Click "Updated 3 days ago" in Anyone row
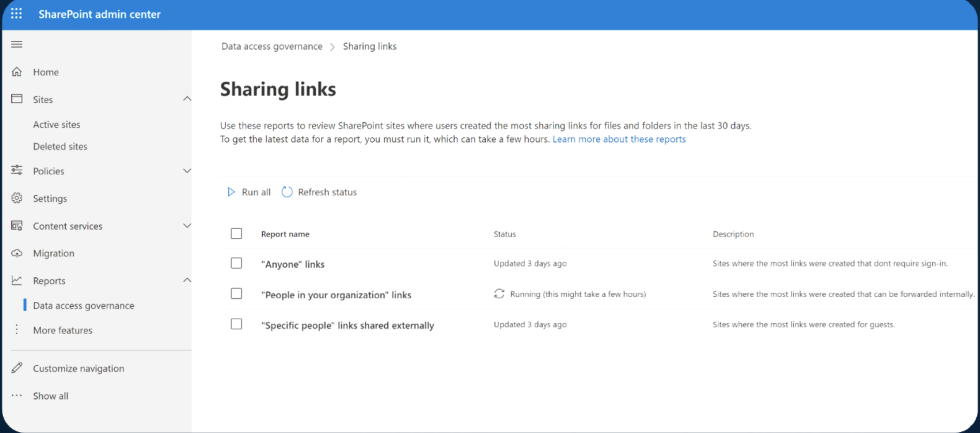The image size is (980, 433). click(530, 264)
